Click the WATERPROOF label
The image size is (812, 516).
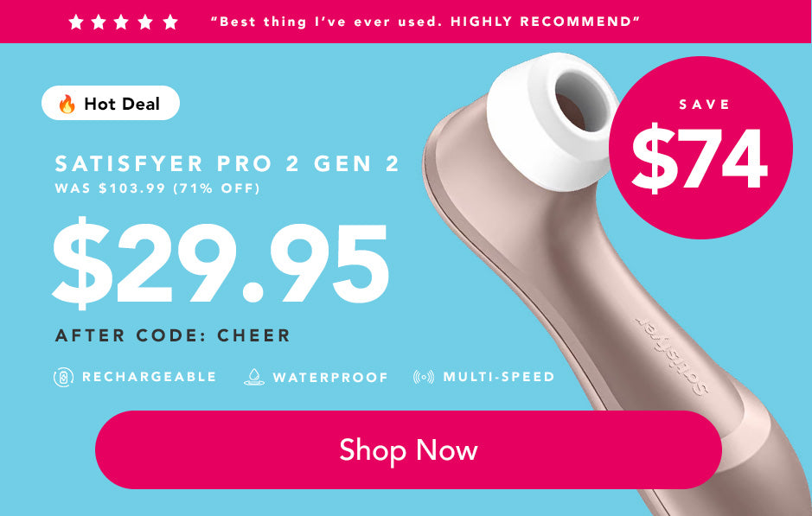tap(330, 378)
